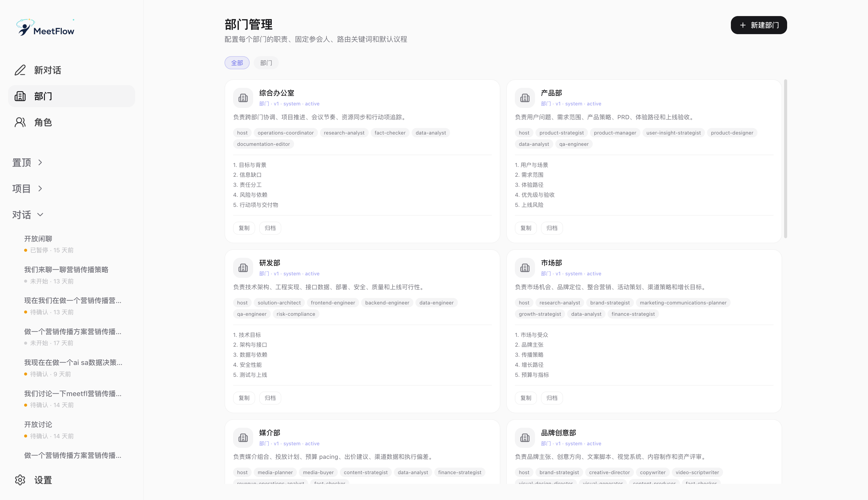Click the marketing-communications-planner tag in 市场部

tap(683, 303)
